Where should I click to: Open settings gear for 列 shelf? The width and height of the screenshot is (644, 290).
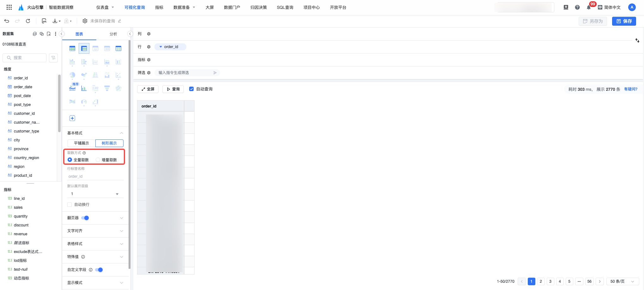tap(149, 34)
